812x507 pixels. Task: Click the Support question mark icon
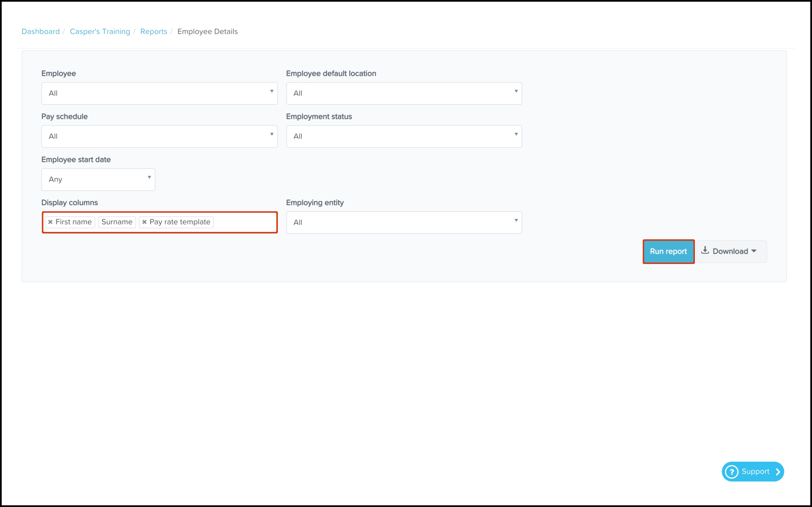(x=732, y=472)
